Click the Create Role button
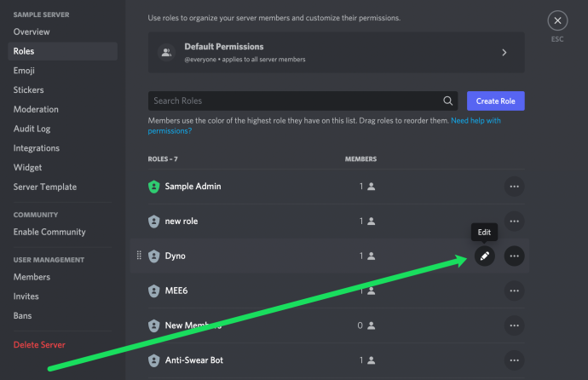This screenshot has height=380, width=588. pyautogui.click(x=495, y=101)
